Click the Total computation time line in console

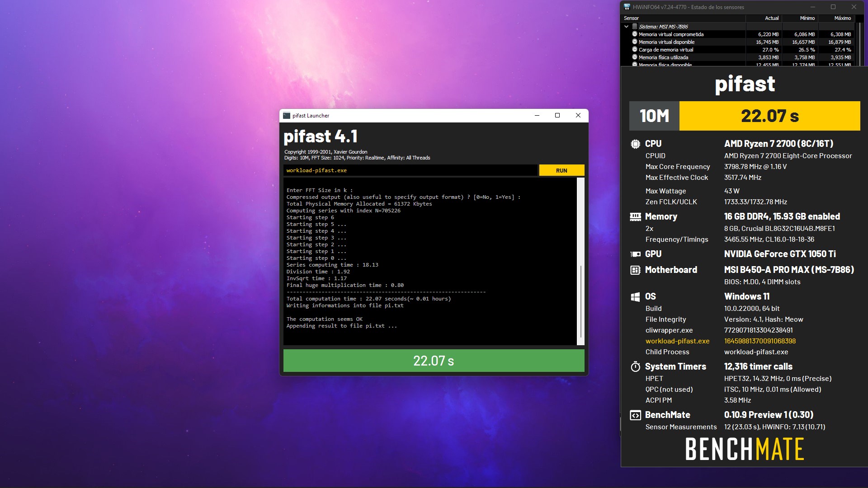click(368, 299)
